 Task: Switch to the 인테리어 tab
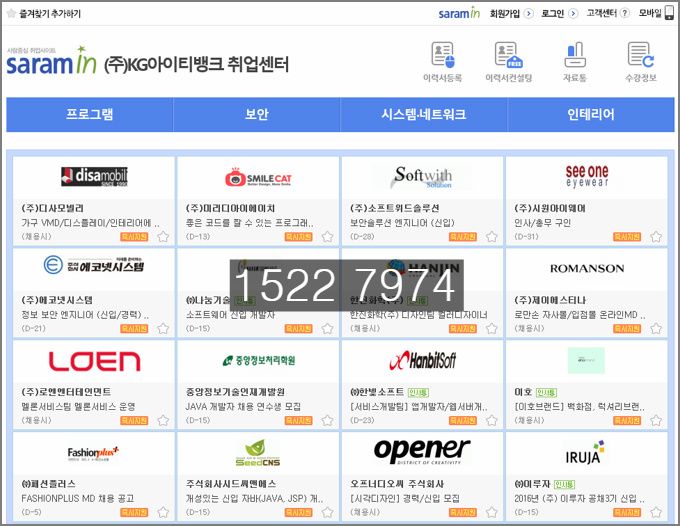[x=591, y=114]
